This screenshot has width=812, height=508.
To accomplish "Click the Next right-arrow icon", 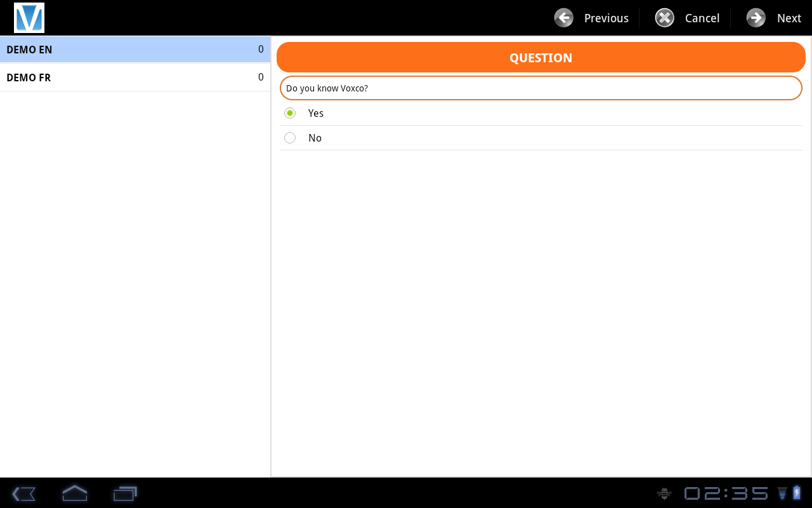I will pos(756,18).
